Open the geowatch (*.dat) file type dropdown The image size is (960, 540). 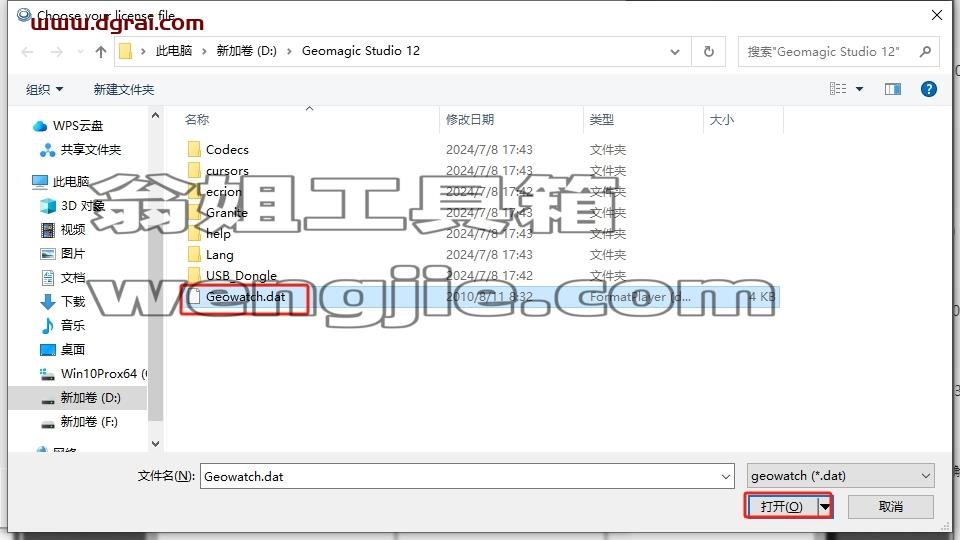click(x=840, y=476)
